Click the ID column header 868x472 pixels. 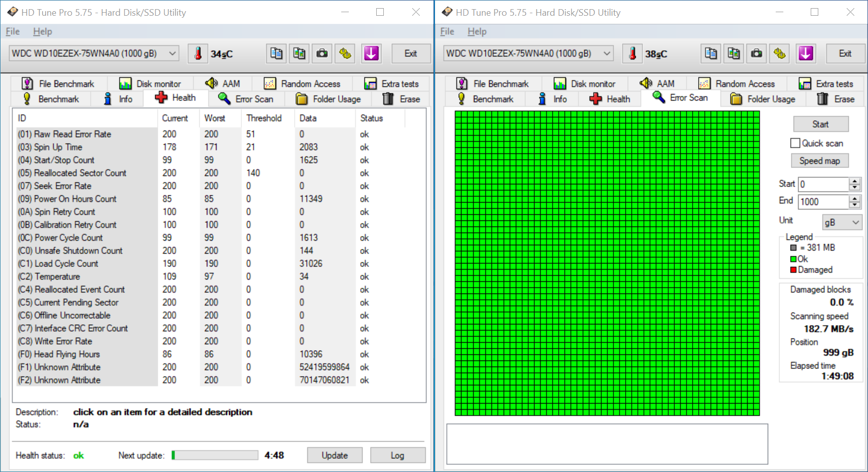(86, 118)
